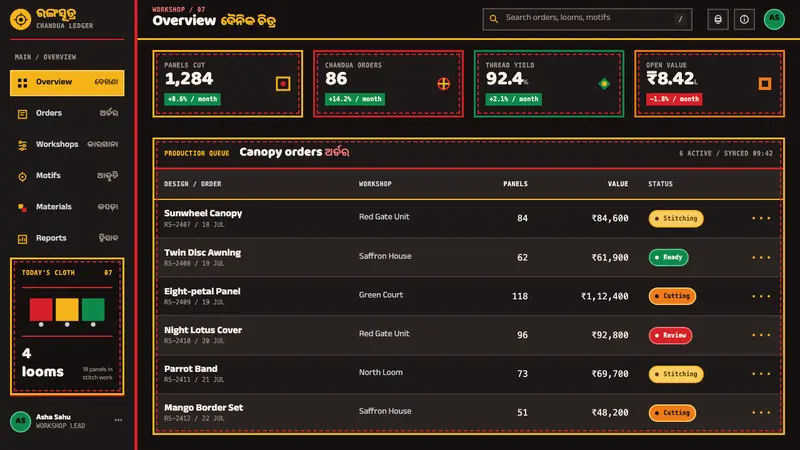Open the Workshops menu item
The image size is (800, 450).
tap(67, 145)
